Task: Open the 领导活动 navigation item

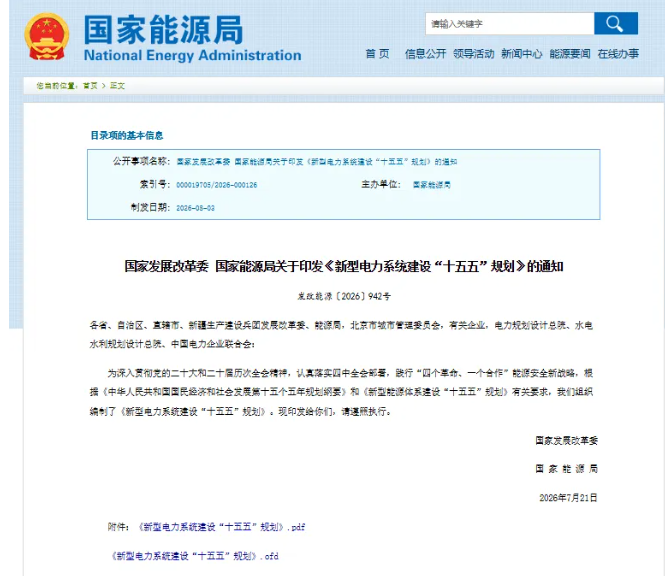Action: click(473, 54)
